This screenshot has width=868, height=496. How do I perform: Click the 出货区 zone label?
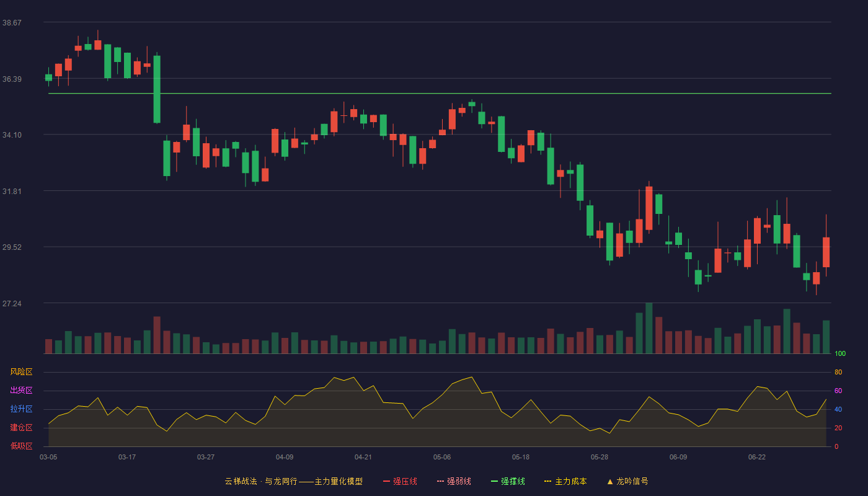(21, 391)
